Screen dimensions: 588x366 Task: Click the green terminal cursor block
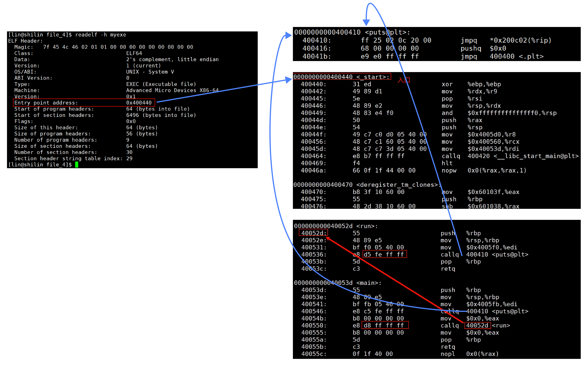tap(76, 165)
